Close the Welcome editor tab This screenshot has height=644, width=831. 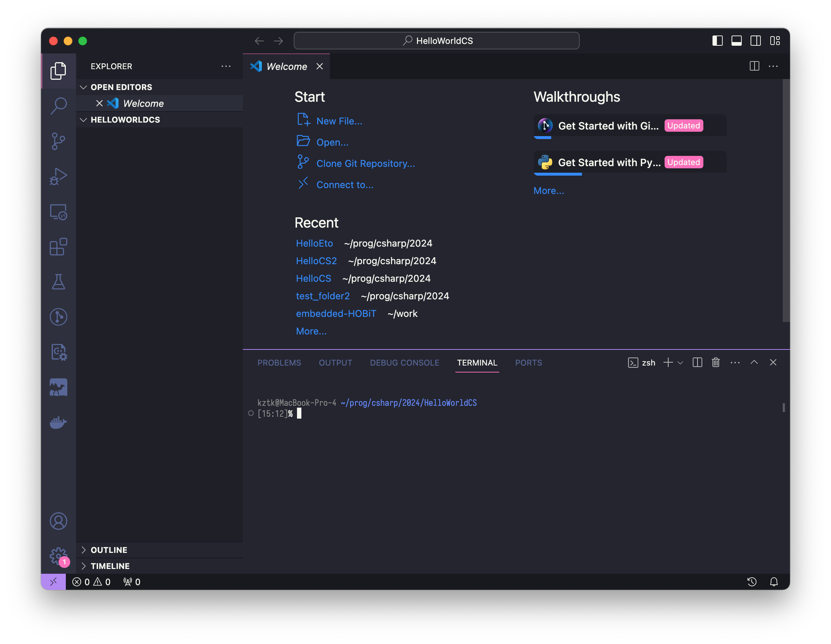[x=320, y=66]
